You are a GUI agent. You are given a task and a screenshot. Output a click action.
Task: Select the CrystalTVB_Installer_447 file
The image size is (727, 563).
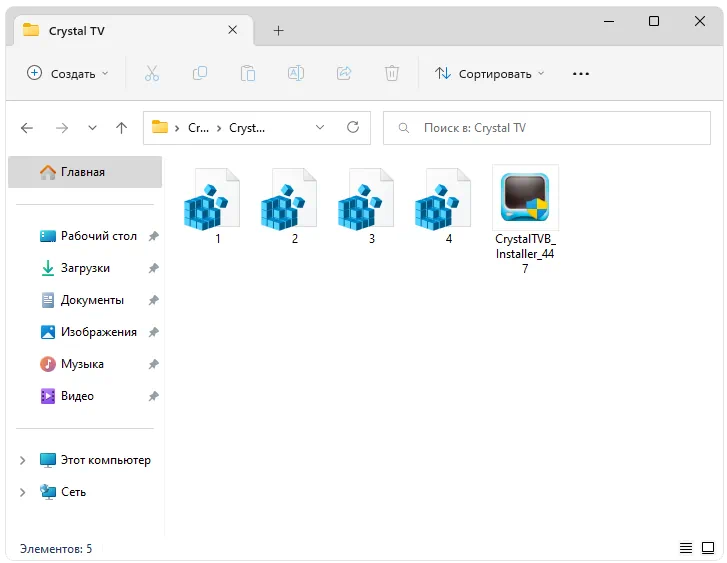pyautogui.click(x=525, y=220)
